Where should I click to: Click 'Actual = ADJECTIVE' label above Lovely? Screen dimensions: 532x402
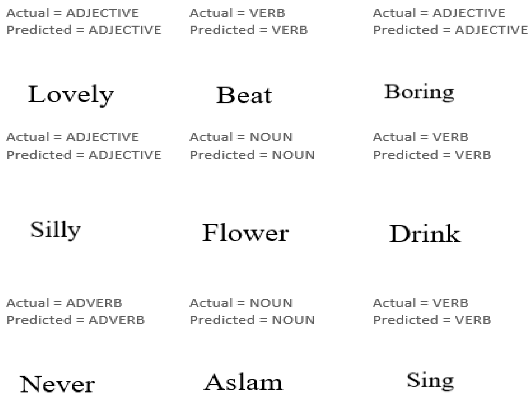click(72, 13)
